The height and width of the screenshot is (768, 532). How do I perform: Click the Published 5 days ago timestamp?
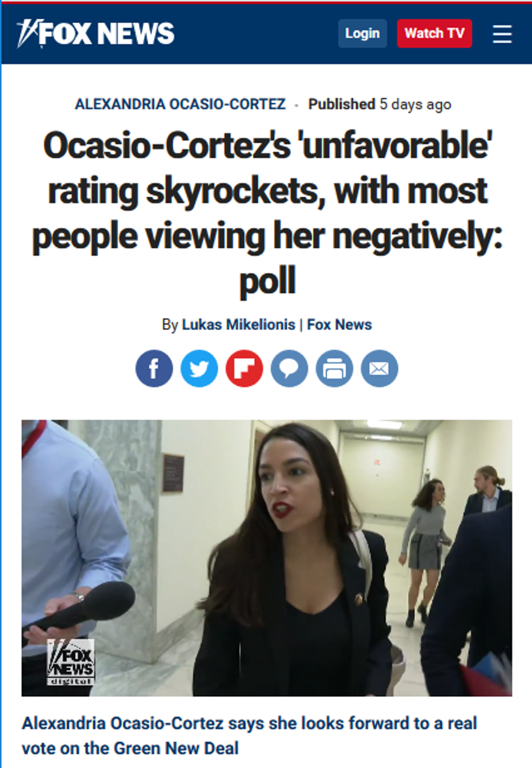(x=379, y=104)
